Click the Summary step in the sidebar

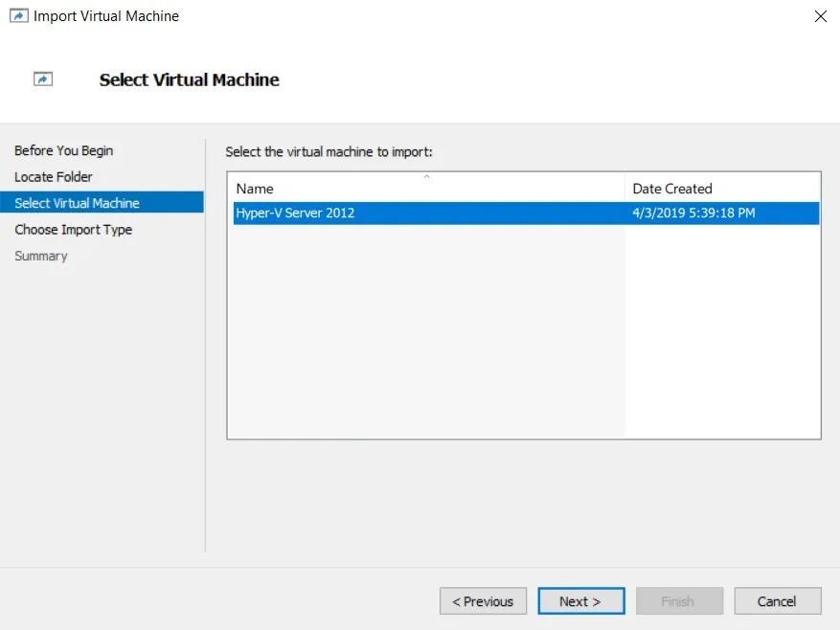point(41,256)
